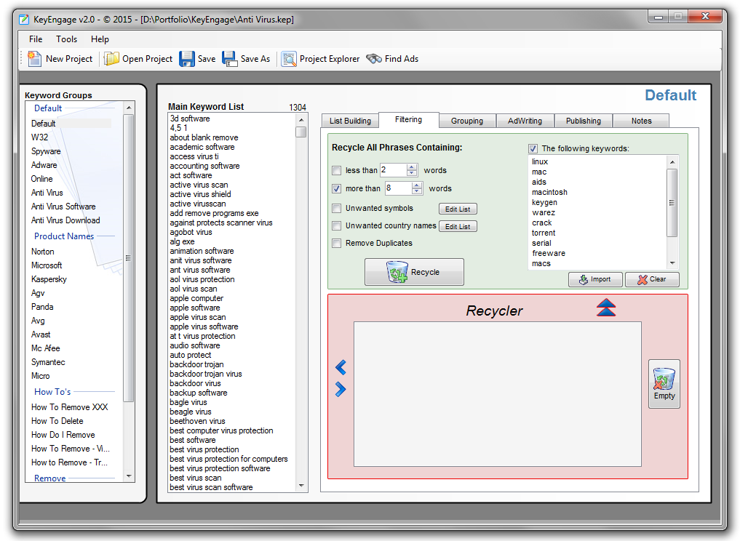The width and height of the screenshot is (756, 541).
Task: Select 'Anti Virus Software' keyword group
Action: pos(63,207)
